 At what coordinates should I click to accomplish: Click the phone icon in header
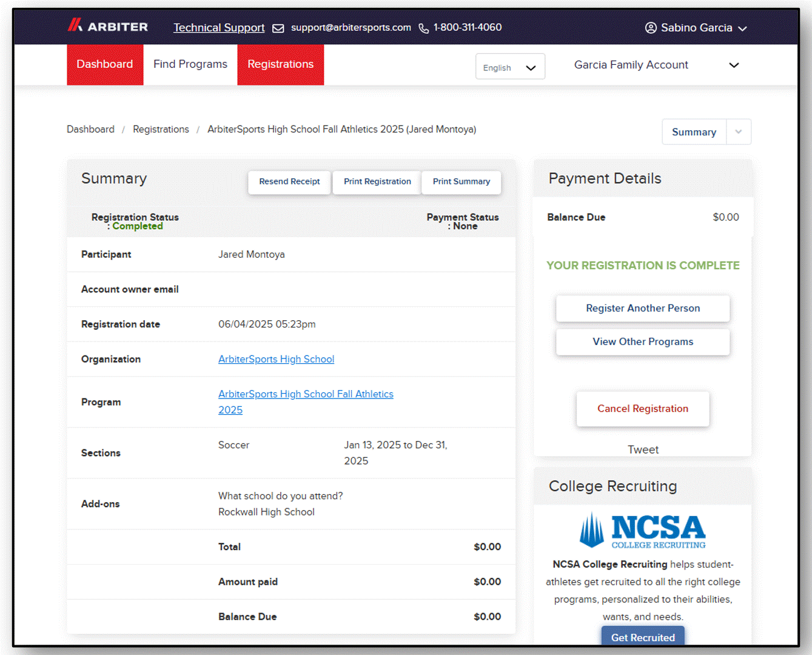coord(423,29)
